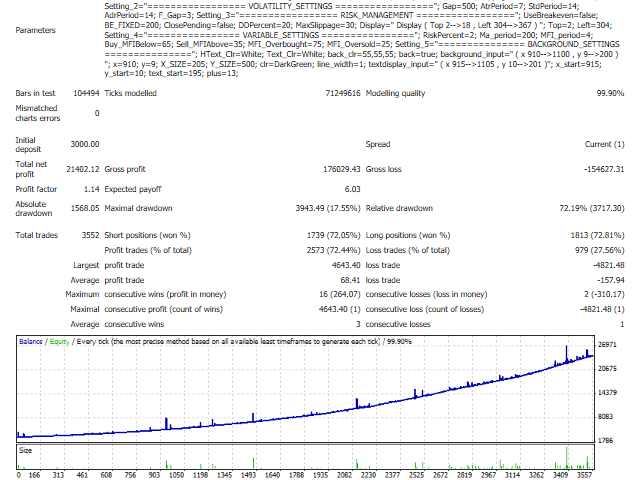Click the Parameters label at top left

point(36,29)
